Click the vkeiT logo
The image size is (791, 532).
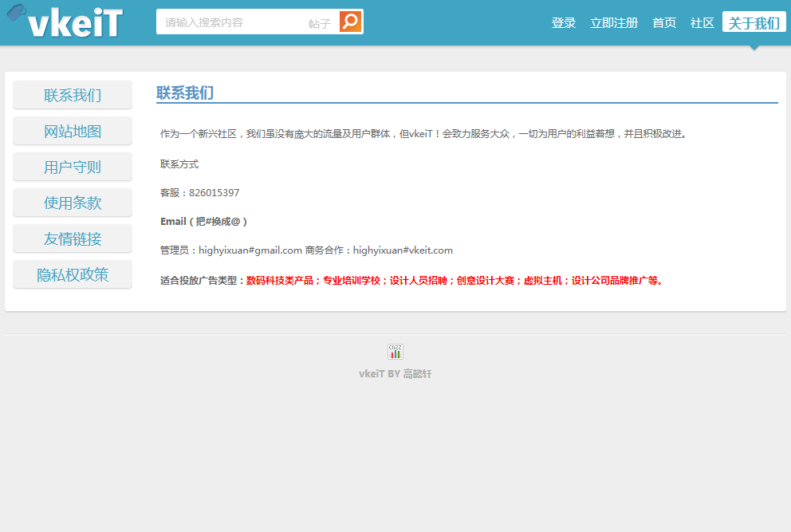[65, 22]
